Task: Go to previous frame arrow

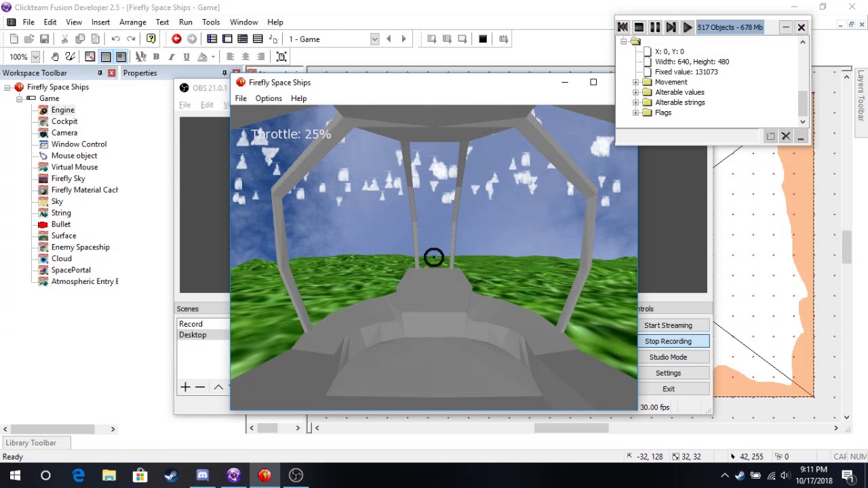Action: pos(389,39)
